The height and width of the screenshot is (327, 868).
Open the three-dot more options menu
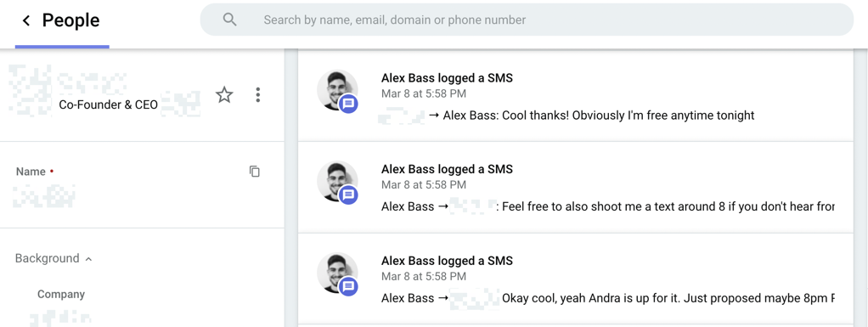(257, 94)
